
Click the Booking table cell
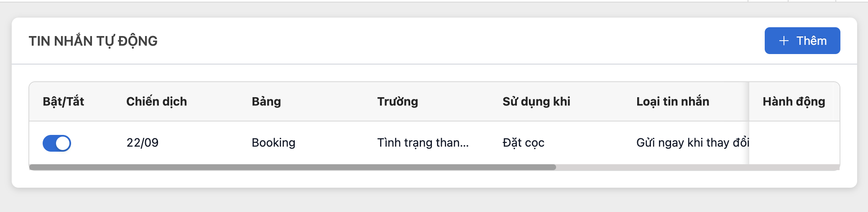pos(273,143)
